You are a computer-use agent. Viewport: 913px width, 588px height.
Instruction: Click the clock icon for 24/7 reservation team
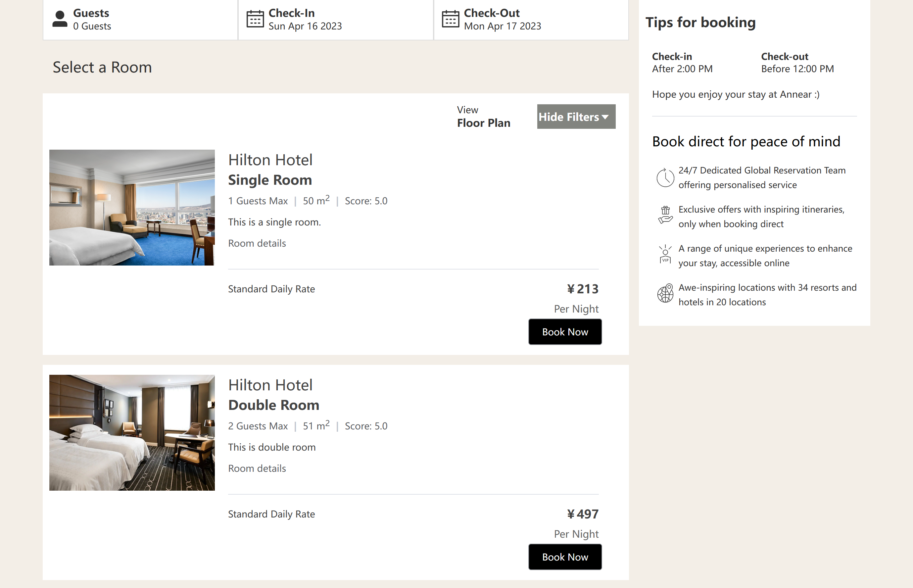pyautogui.click(x=665, y=177)
